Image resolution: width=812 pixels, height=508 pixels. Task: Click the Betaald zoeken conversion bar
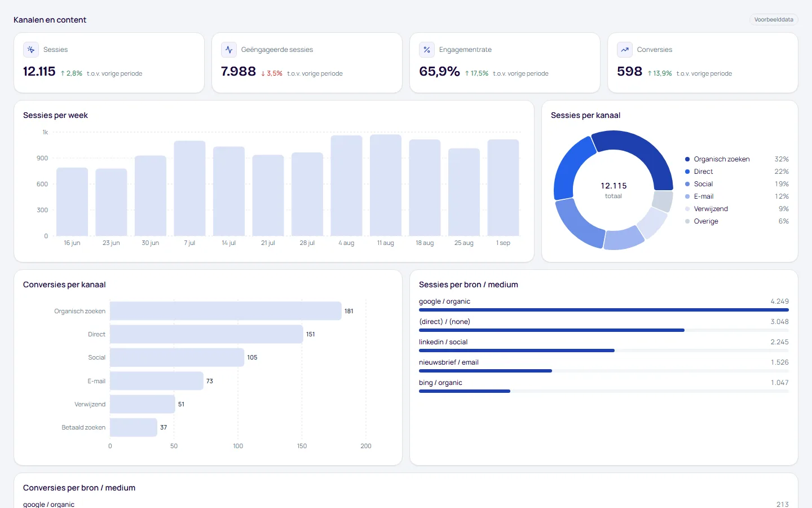coord(134,427)
